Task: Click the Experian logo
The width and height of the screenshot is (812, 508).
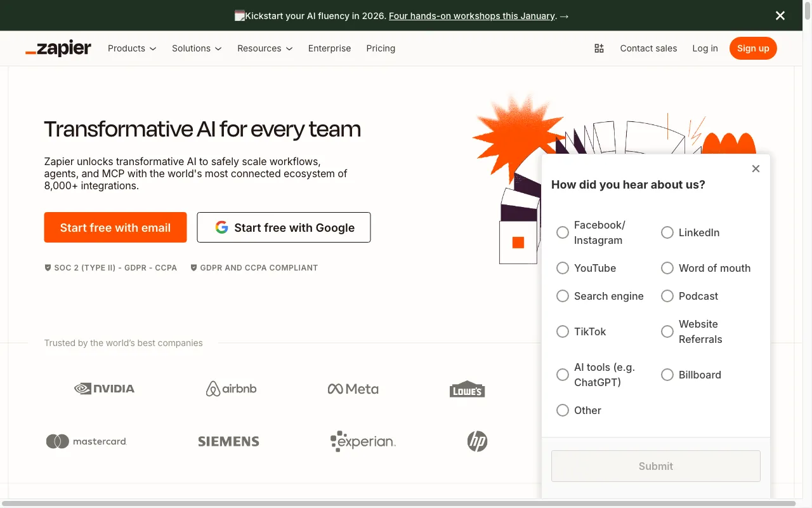Action: 363,441
